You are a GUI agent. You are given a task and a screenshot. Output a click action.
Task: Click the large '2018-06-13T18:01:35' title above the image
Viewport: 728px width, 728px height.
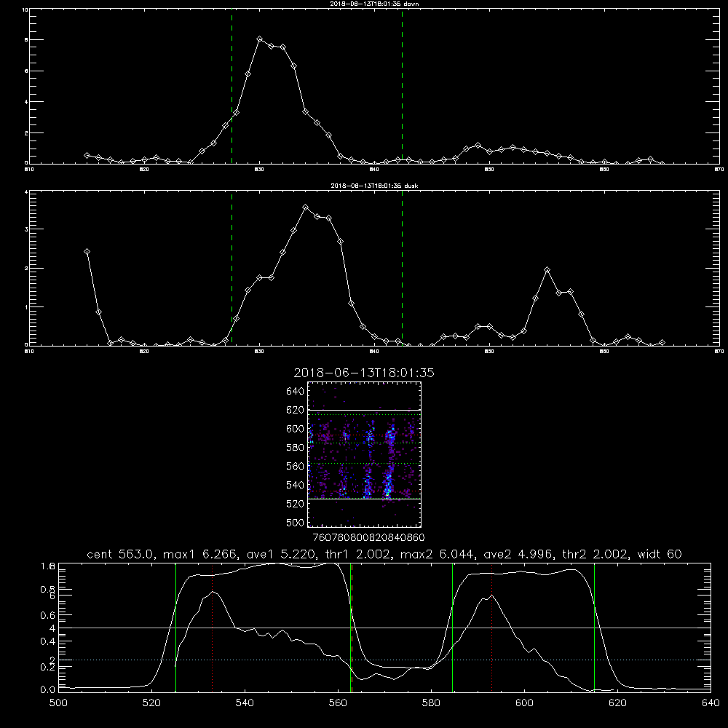(364, 373)
